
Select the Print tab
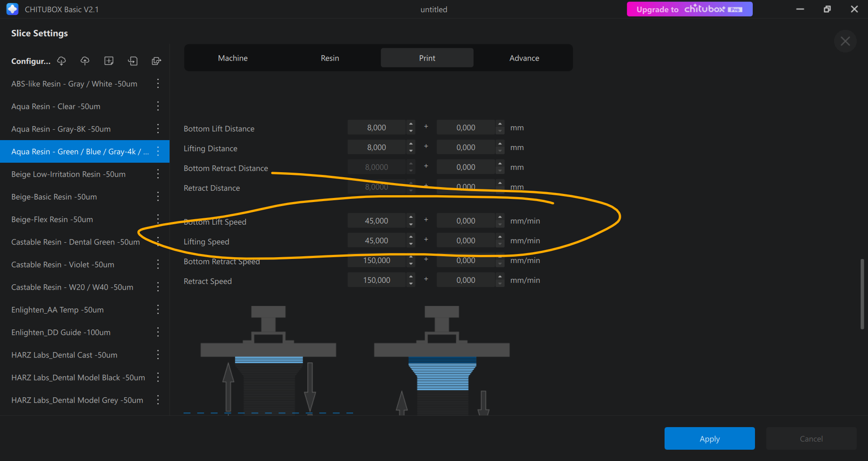[427, 58]
